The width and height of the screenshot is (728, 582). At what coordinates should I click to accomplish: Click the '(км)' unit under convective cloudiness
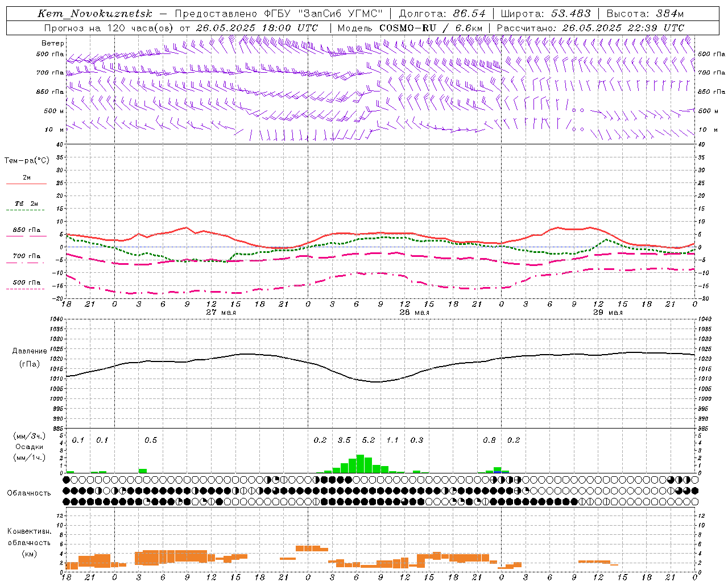click(29, 554)
